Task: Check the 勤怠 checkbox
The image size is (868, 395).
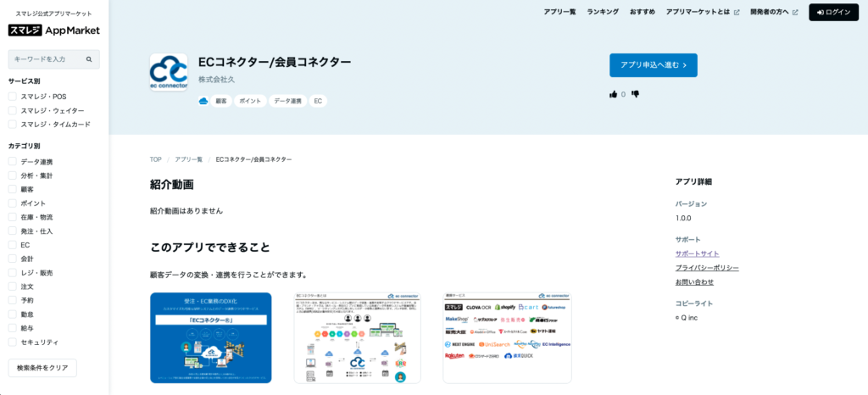Action: [12, 314]
